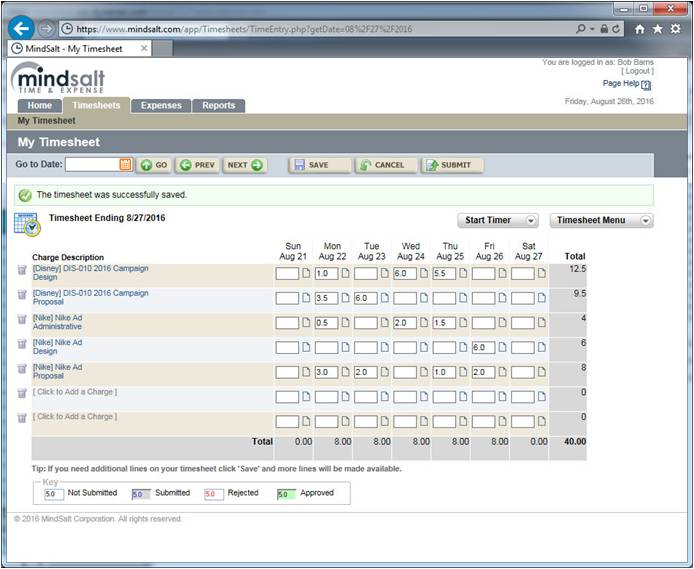Click the Nike Ad Administrative Wednesday 2.0 field
Viewport: 694px width, 569px height.
tap(405, 323)
